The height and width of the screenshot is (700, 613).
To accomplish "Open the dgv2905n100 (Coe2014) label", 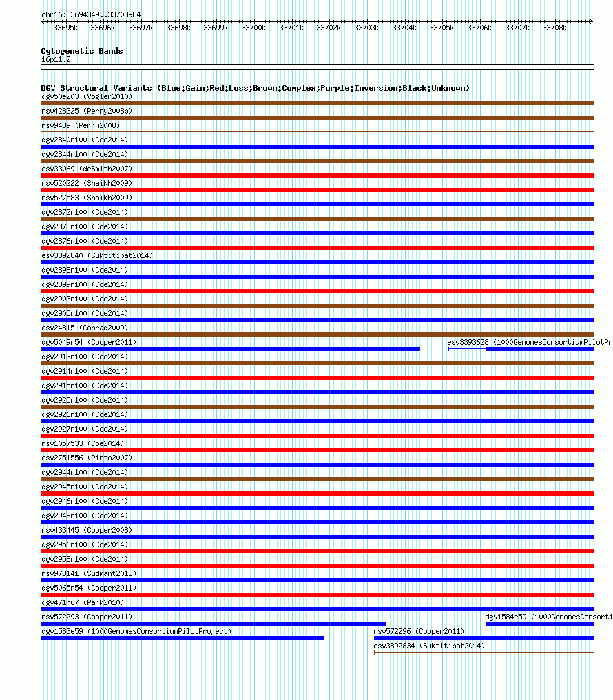I will pyautogui.click(x=85, y=313).
